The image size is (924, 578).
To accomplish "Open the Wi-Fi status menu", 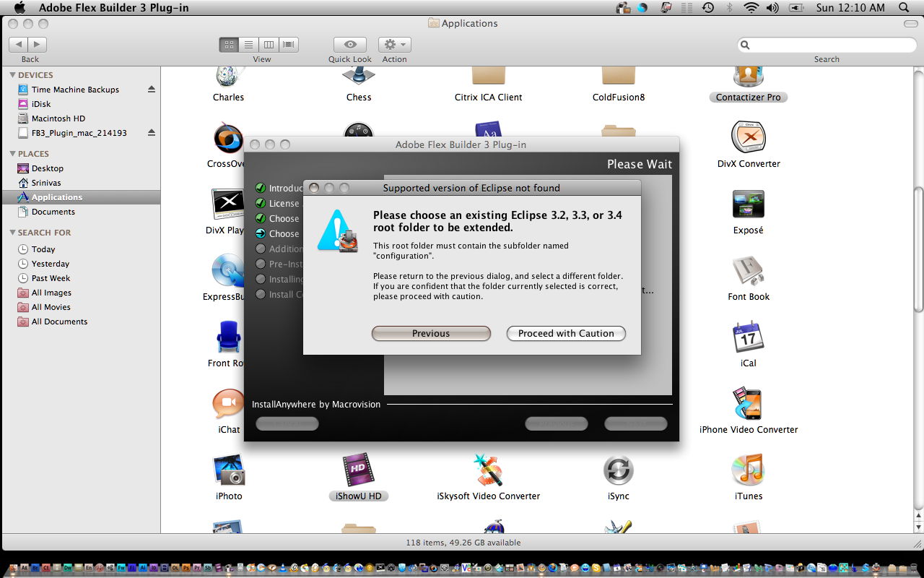I will (x=751, y=8).
